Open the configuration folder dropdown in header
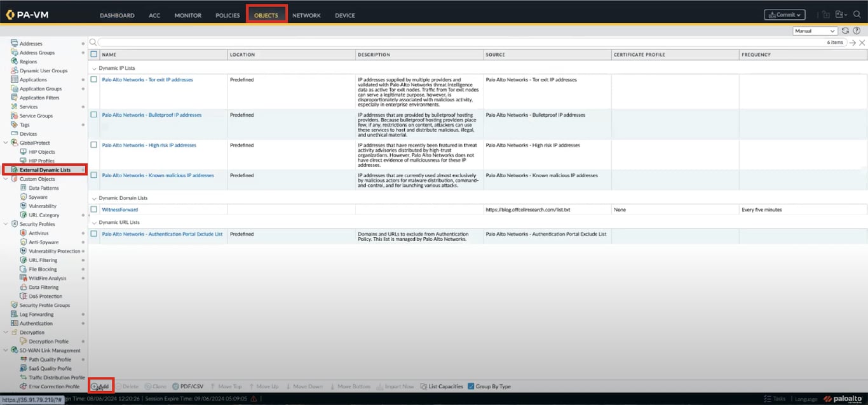The width and height of the screenshot is (868, 405). point(841,15)
